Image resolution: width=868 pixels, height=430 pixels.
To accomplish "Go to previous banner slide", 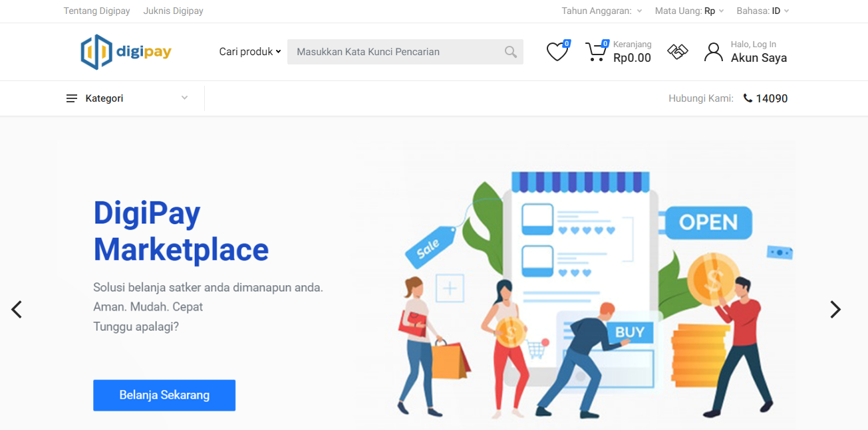I will [17, 309].
